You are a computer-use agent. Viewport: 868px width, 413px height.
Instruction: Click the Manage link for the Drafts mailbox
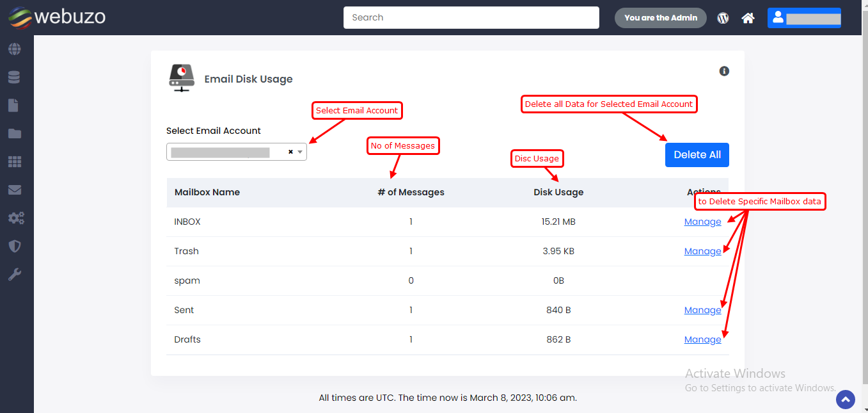702,339
